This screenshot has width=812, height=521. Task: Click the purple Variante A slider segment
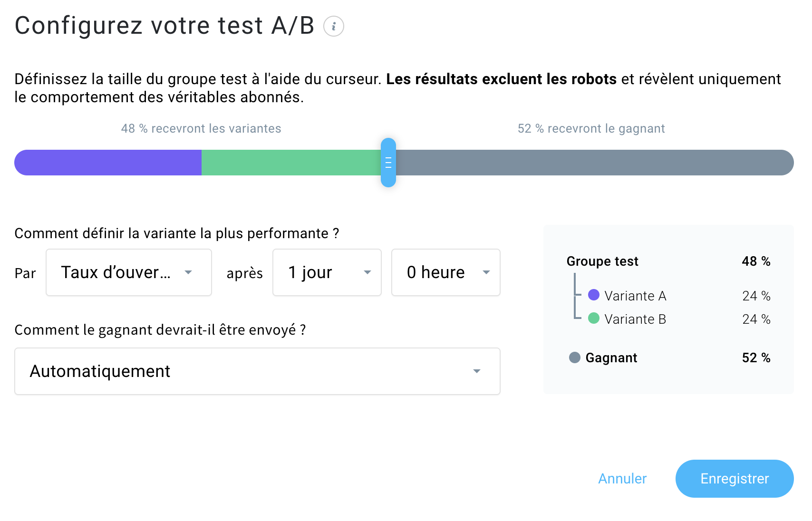(x=108, y=163)
